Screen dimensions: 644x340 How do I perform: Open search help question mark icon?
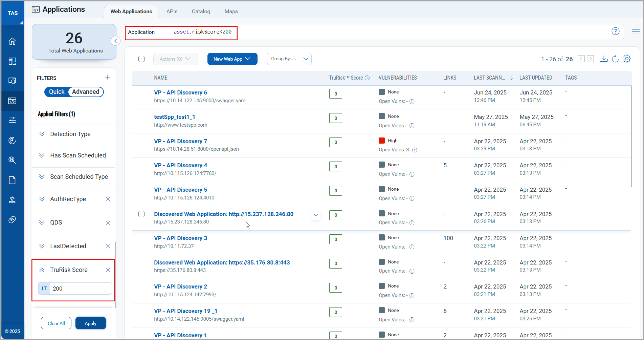(616, 31)
